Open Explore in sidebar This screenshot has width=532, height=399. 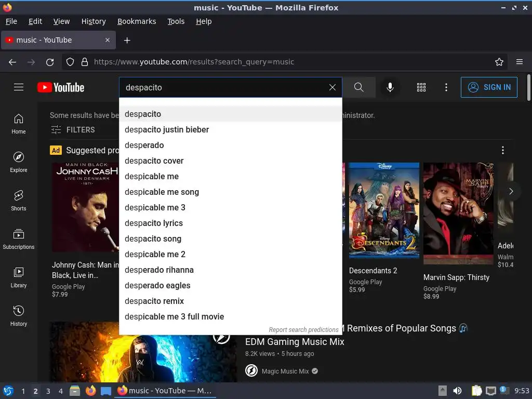[x=19, y=163]
